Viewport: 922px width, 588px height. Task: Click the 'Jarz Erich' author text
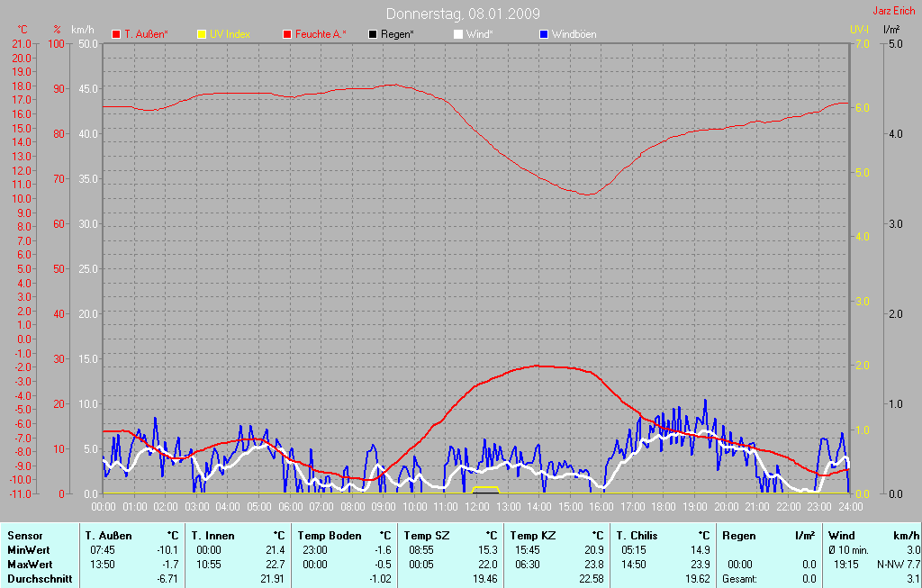click(x=894, y=11)
